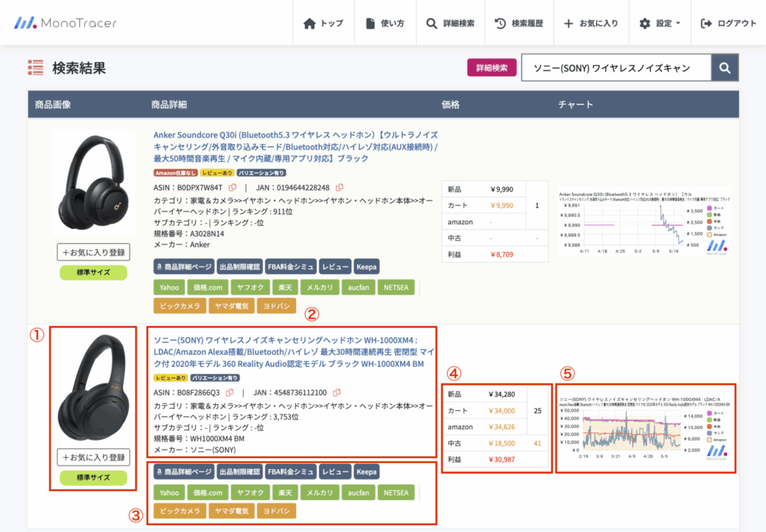Search 楽天 for Anker Soundcore Q30i
The image size is (766, 532).
click(x=285, y=287)
